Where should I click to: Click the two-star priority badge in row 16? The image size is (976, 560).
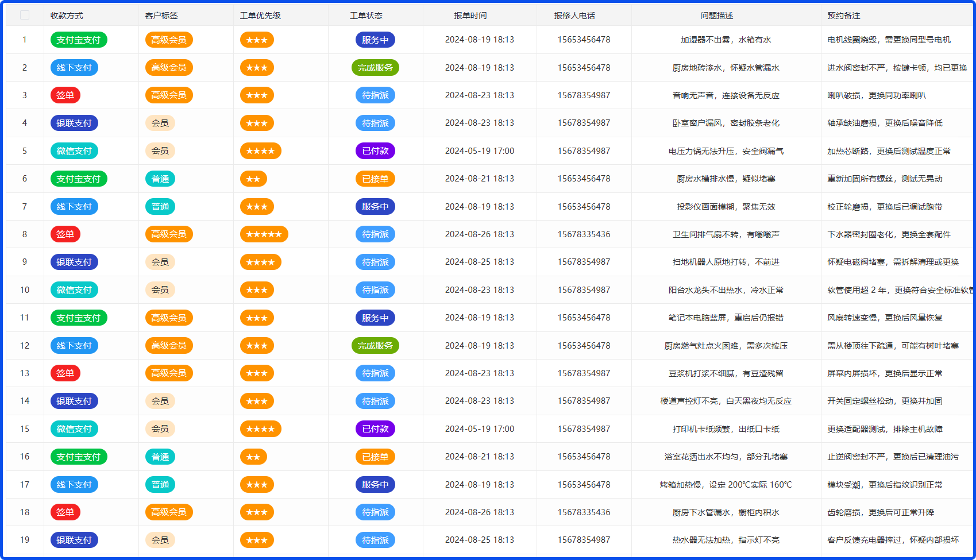click(253, 457)
